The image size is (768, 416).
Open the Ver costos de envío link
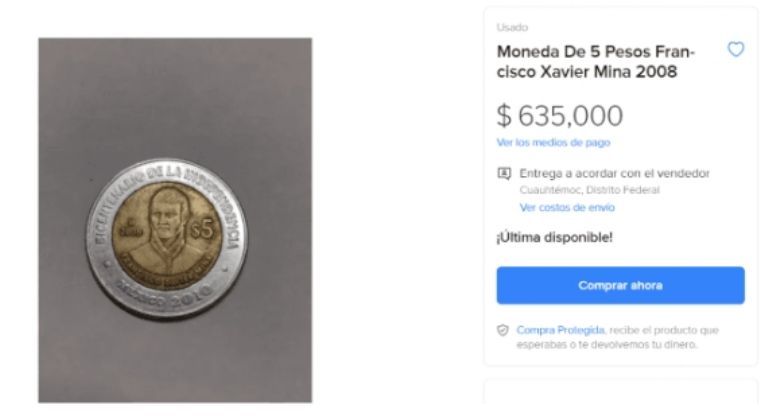coord(567,208)
